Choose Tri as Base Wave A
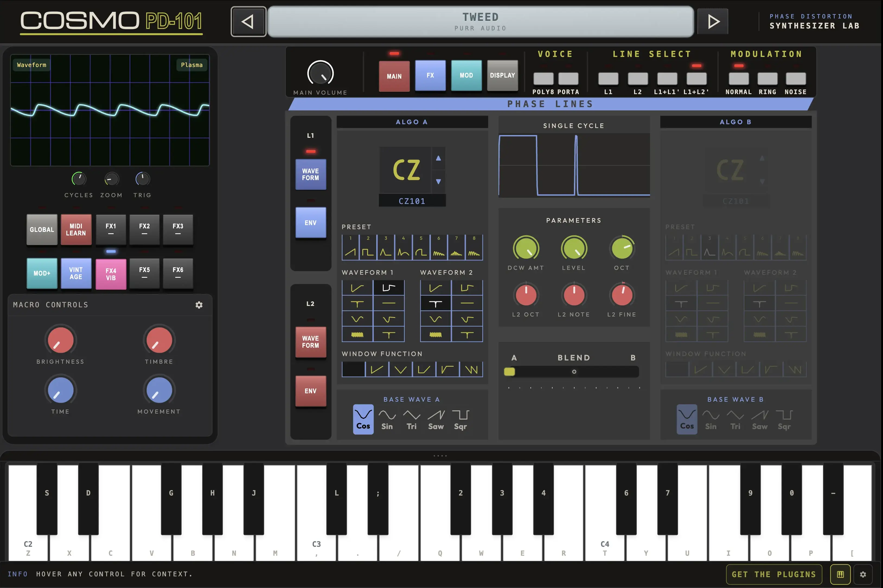This screenshot has width=883, height=588. point(412,419)
